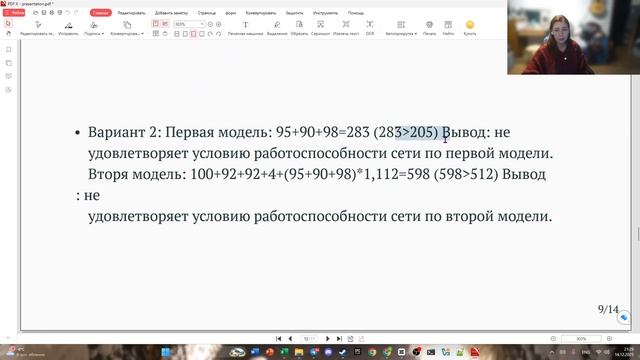Toggle the highlighted fit-width view mode
The height and width of the screenshot is (360, 640).
193,33
